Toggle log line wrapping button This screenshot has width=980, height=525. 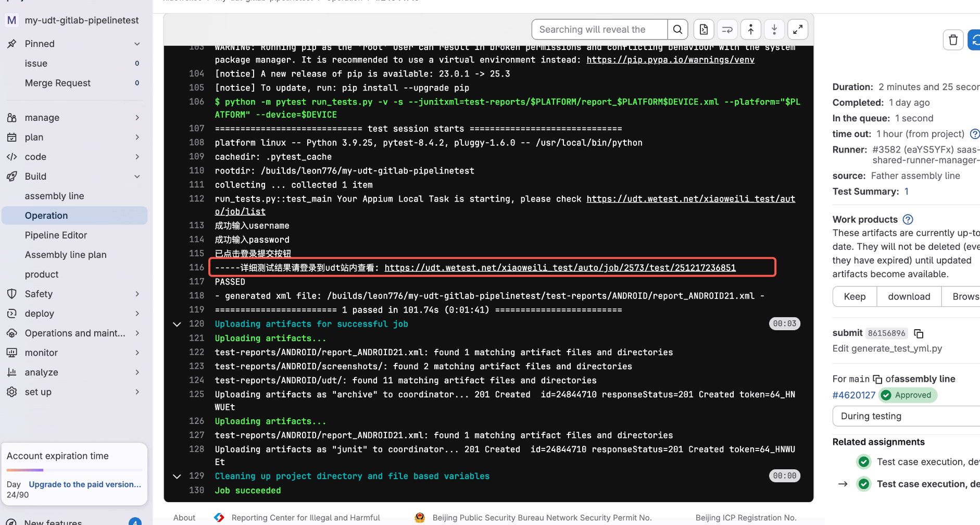pyautogui.click(x=727, y=30)
